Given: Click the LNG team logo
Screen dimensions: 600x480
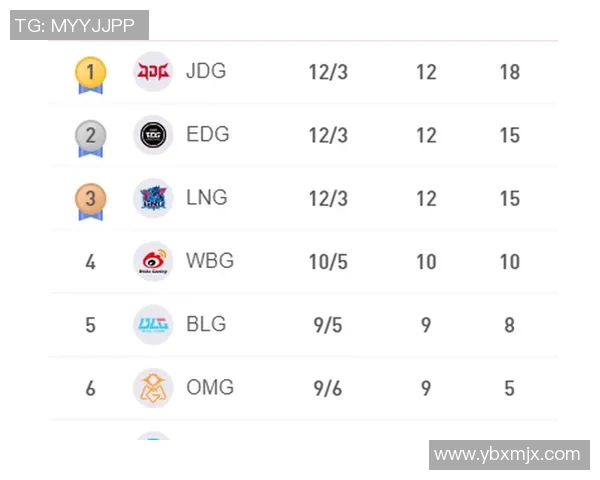Looking at the screenshot, I should [153, 198].
